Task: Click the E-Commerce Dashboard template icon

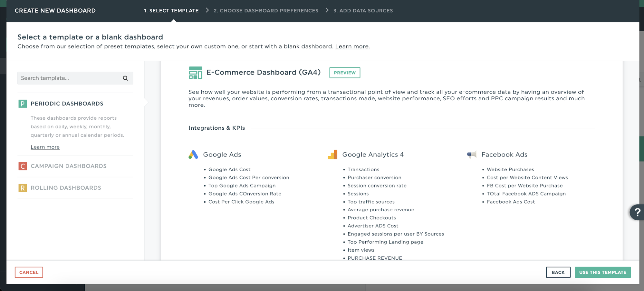Action: [x=195, y=73]
